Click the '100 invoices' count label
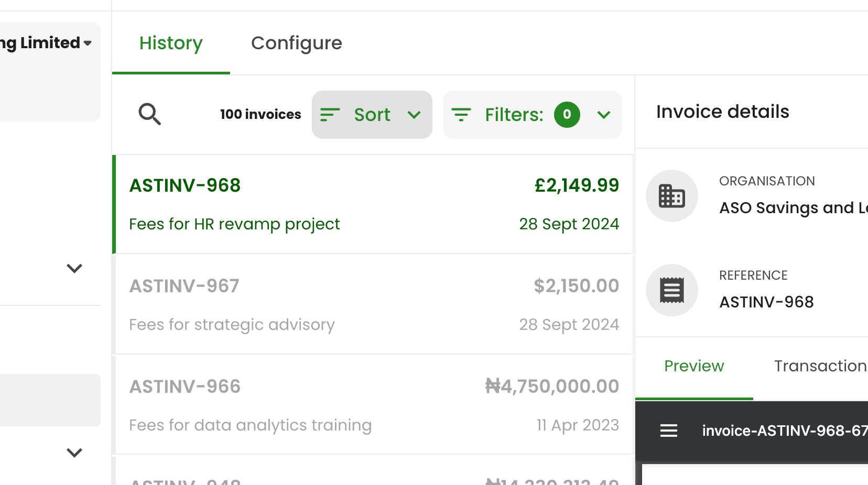 click(261, 114)
